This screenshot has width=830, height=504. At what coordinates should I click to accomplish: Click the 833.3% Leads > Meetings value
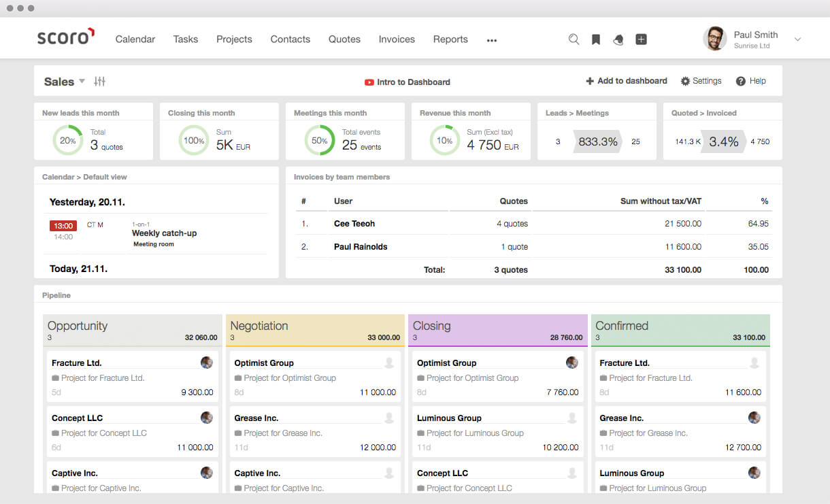pyautogui.click(x=598, y=141)
